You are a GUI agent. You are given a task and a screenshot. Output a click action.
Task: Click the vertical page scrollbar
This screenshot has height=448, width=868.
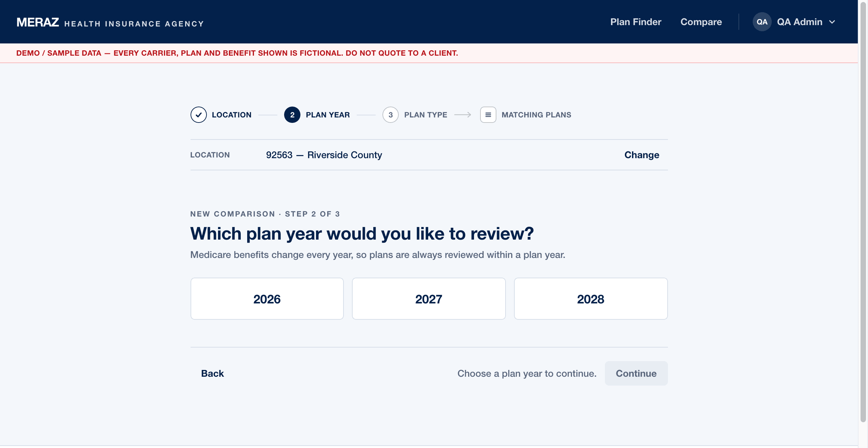pyautogui.click(x=863, y=212)
